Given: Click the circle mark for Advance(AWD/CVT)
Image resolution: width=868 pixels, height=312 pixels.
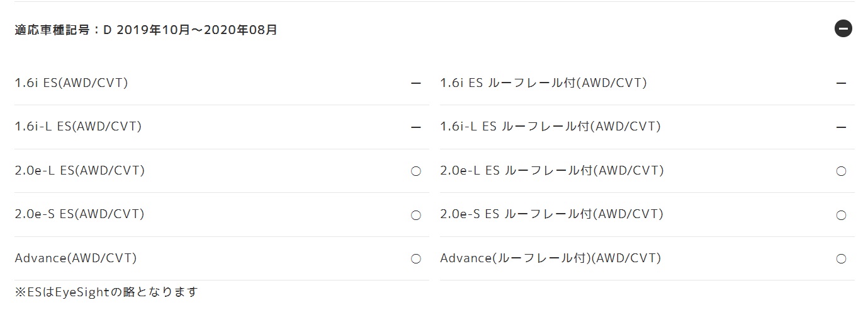Looking at the screenshot, I should pos(415,259).
